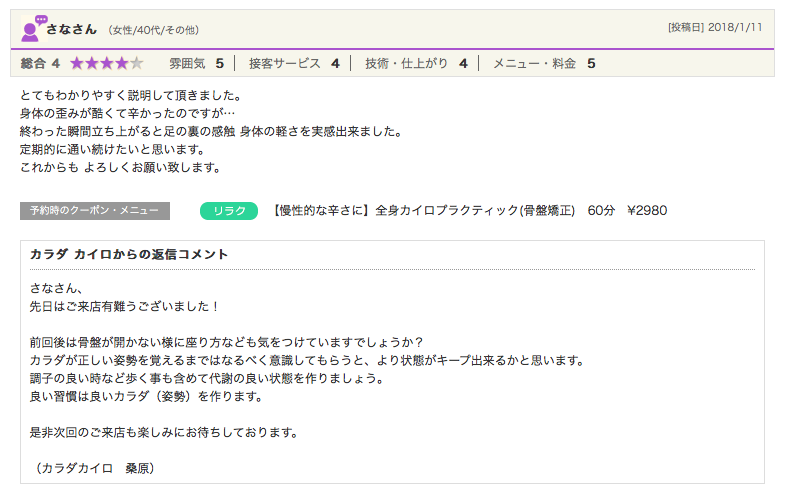The width and height of the screenshot is (794, 501).
Task: Click the 雰囲気 5 rating
Action: tap(196, 63)
